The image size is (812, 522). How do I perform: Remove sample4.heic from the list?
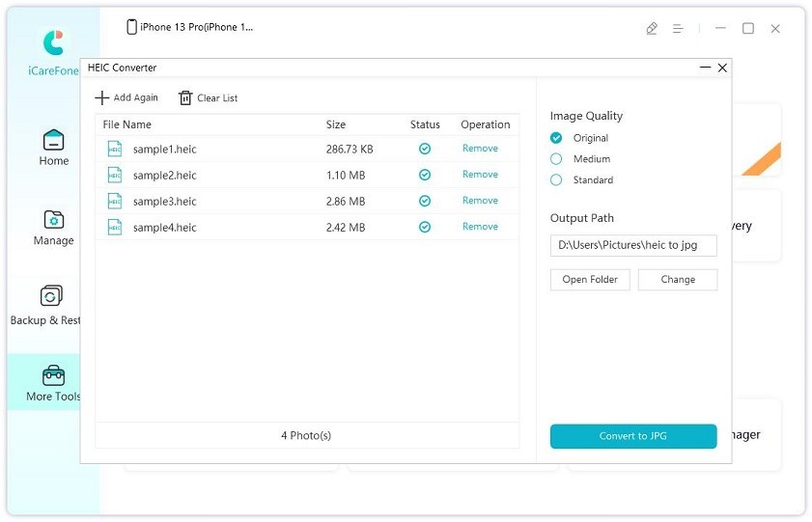click(x=480, y=227)
